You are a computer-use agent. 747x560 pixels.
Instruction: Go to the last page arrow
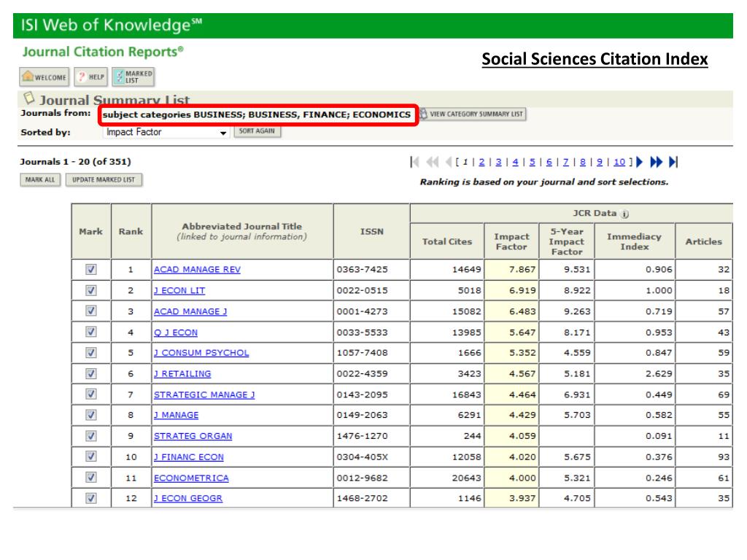click(673, 163)
